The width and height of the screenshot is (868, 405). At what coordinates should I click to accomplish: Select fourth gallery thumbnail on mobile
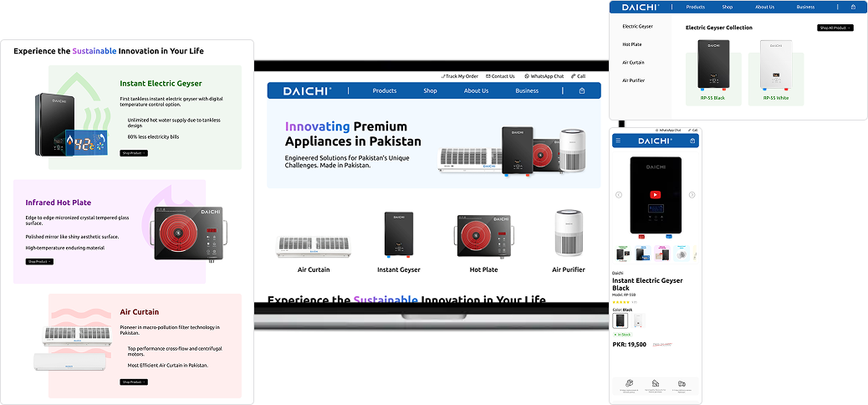682,254
